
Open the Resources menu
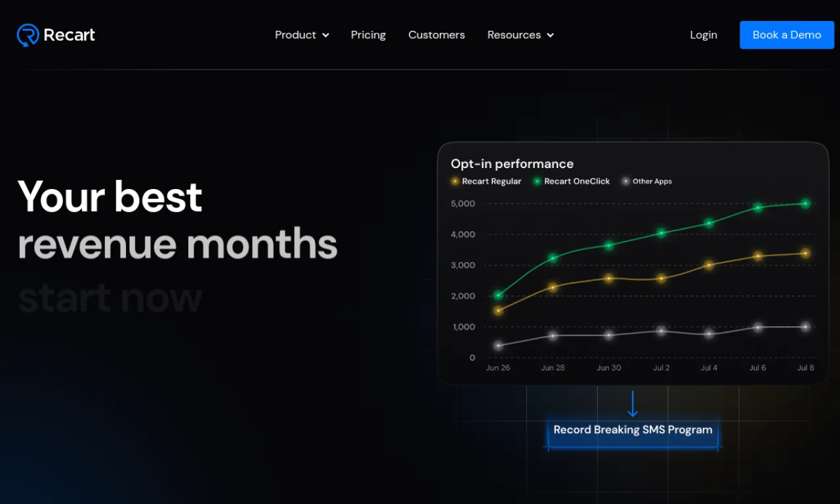click(x=520, y=35)
